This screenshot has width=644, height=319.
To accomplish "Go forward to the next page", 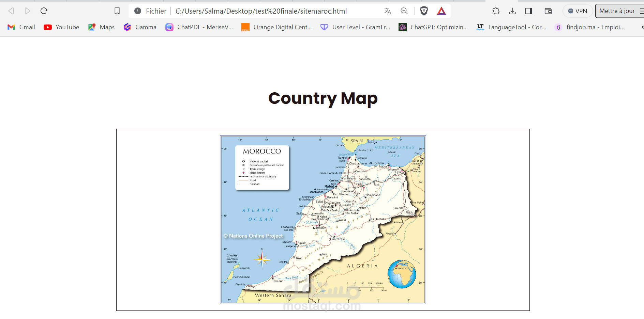I will coord(27,11).
